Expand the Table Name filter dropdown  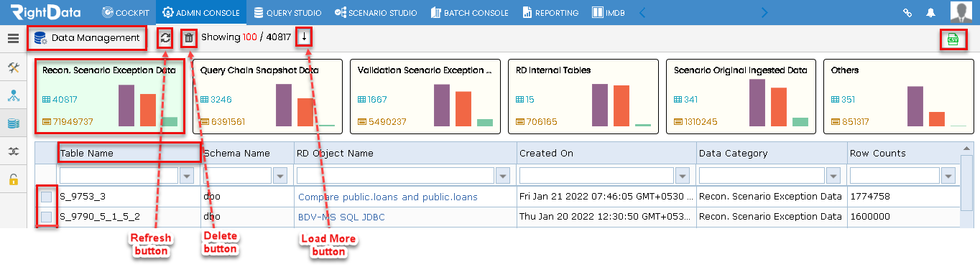point(187,176)
